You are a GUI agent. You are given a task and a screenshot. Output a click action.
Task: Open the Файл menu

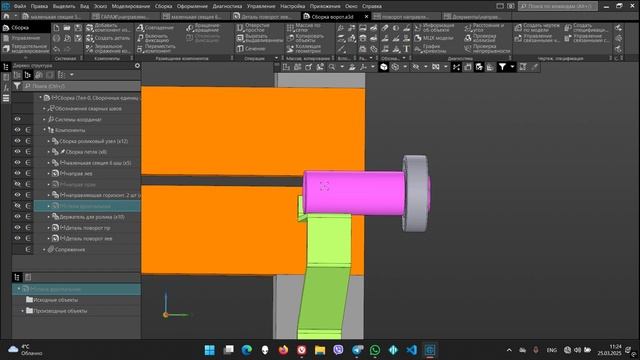click(x=20, y=6)
